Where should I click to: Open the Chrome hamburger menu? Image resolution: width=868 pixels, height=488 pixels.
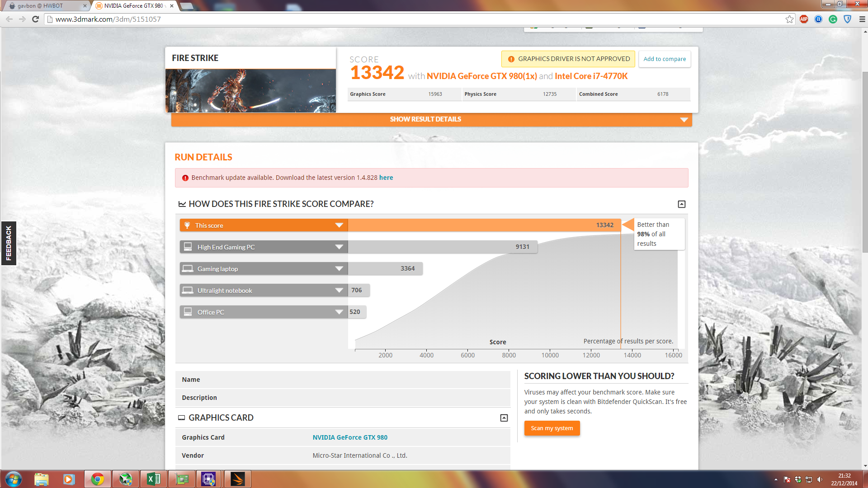coord(862,19)
